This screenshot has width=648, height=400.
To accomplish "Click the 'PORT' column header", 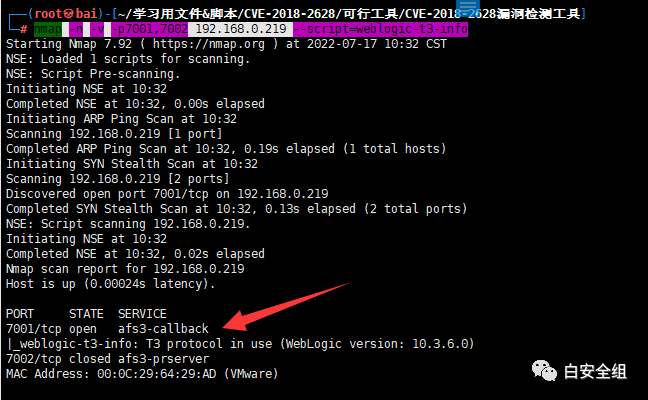I will pos(20,314).
